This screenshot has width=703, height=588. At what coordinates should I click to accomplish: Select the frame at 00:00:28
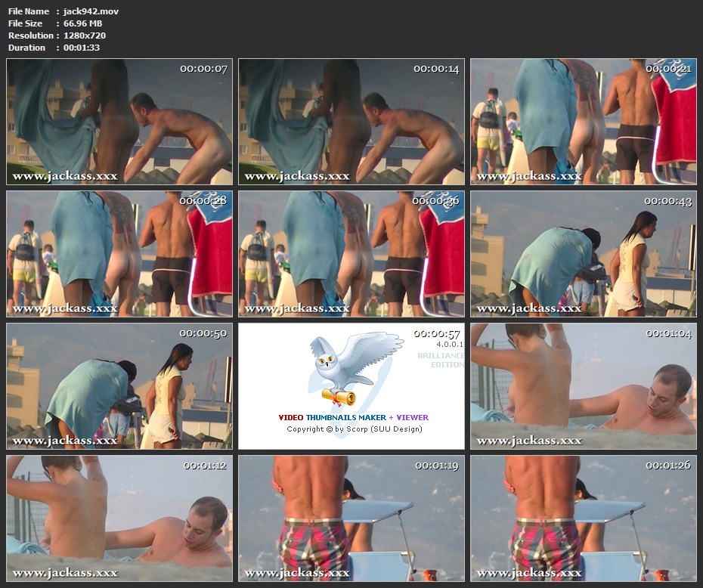click(119, 254)
